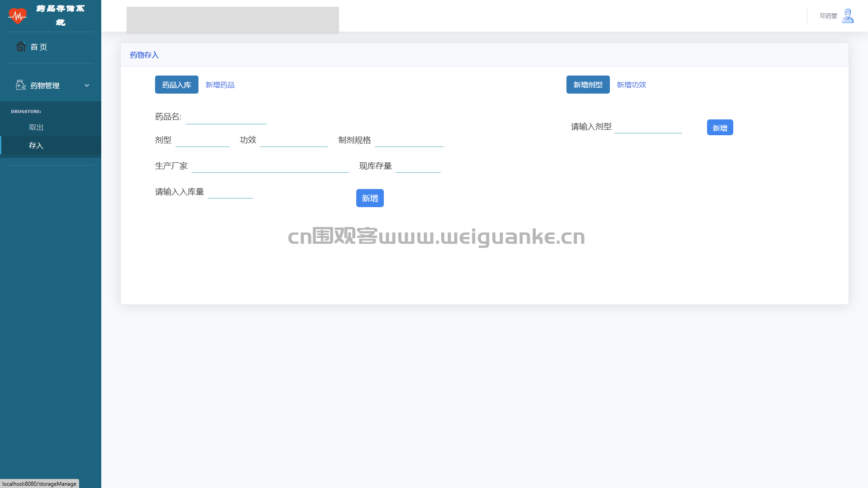Click 新增 button beside 请输入剂型
This screenshot has width=868, height=488.
point(720,128)
